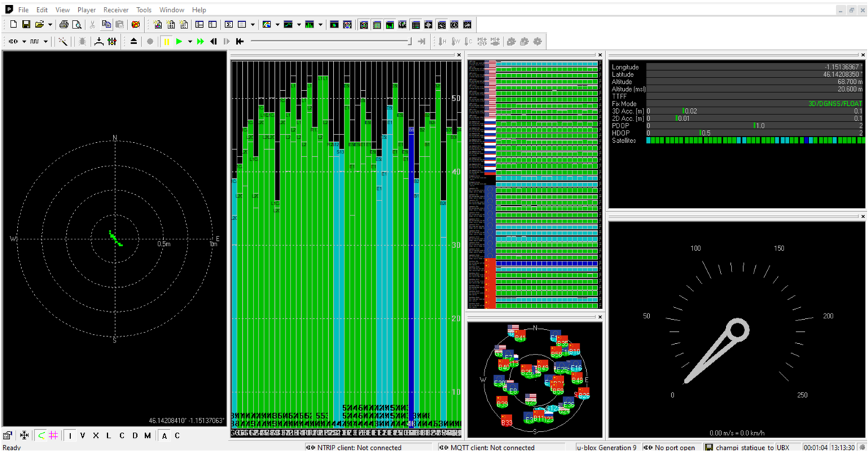
Task: Toggle the green track line button
Action: [40, 436]
